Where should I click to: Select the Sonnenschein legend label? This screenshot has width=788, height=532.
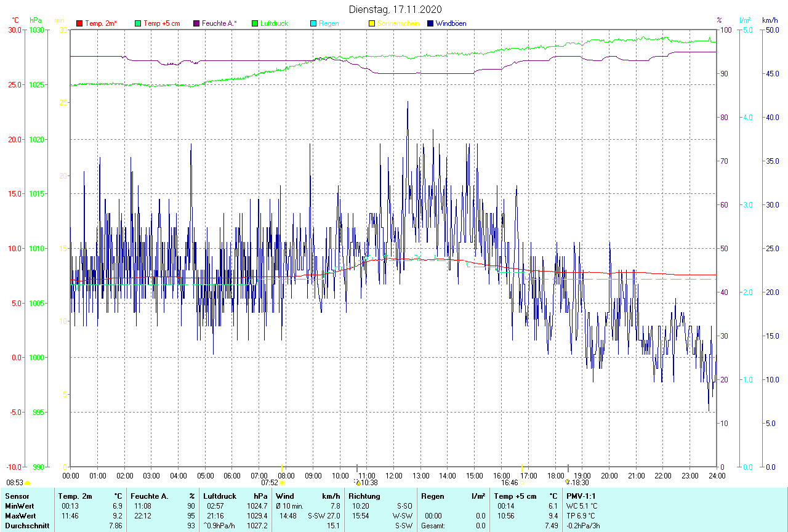(398, 23)
